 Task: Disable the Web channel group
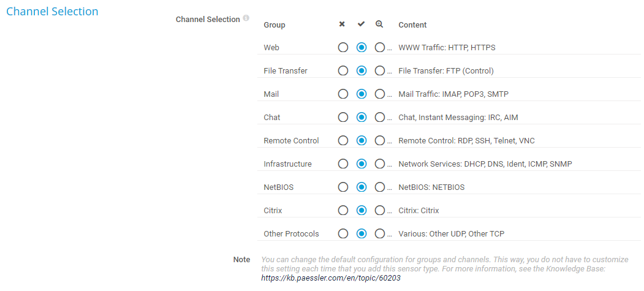pos(343,47)
